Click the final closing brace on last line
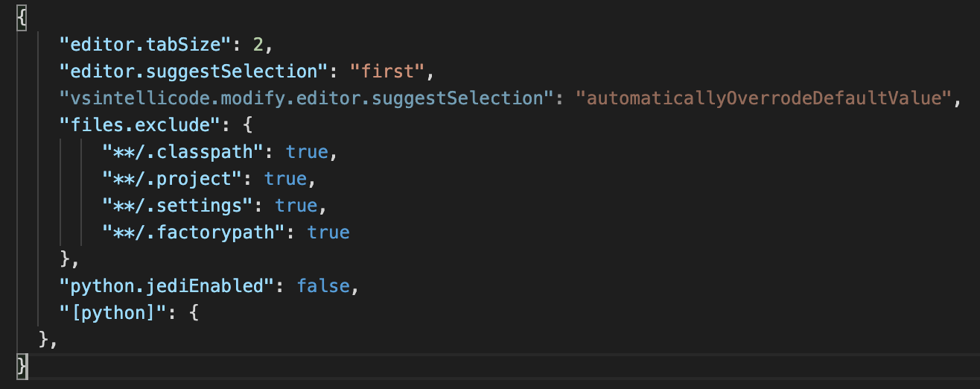The height and width of the screenshot is (389, 980). pos(22,367)
